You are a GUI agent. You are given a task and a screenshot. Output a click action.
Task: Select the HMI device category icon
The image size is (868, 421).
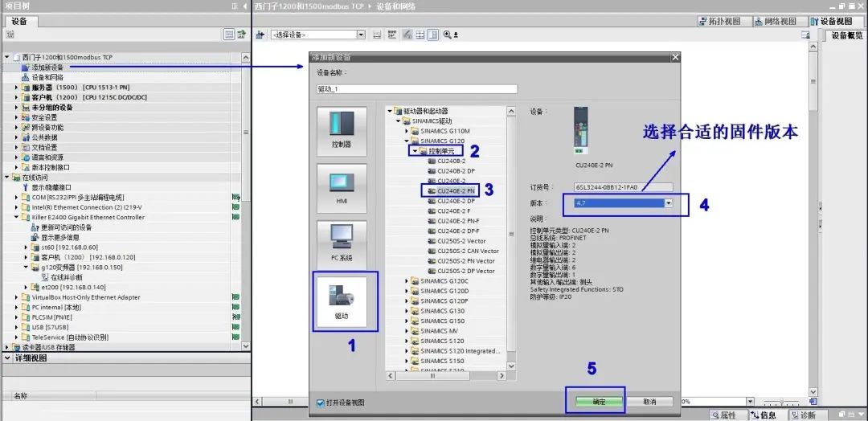[342, 188]
